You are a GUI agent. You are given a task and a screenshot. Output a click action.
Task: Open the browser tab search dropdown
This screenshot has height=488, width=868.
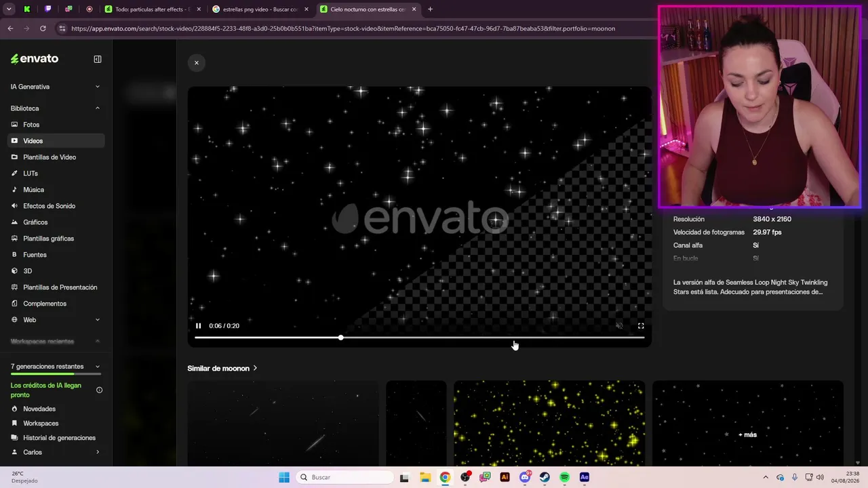click(x=9, y=9)
